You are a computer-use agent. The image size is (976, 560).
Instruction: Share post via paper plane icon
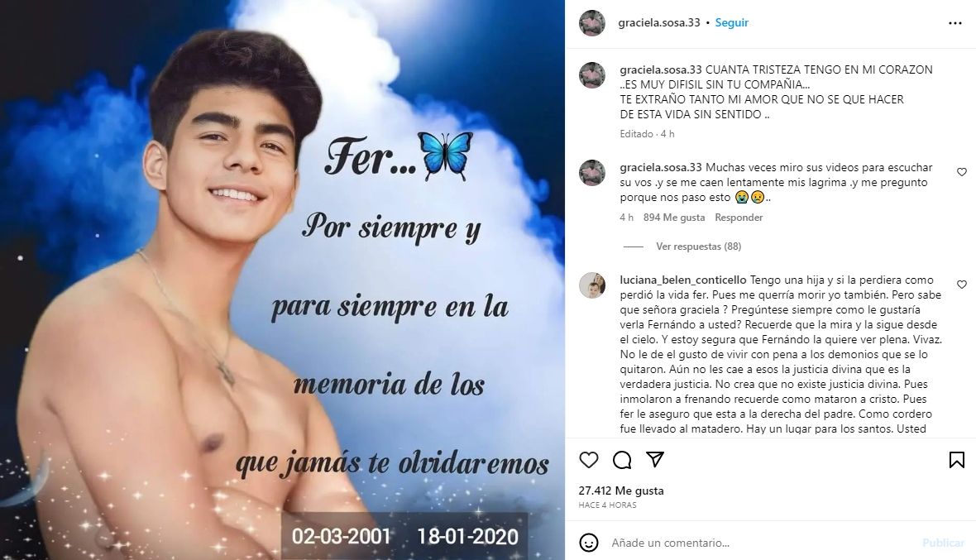(655, 459)
